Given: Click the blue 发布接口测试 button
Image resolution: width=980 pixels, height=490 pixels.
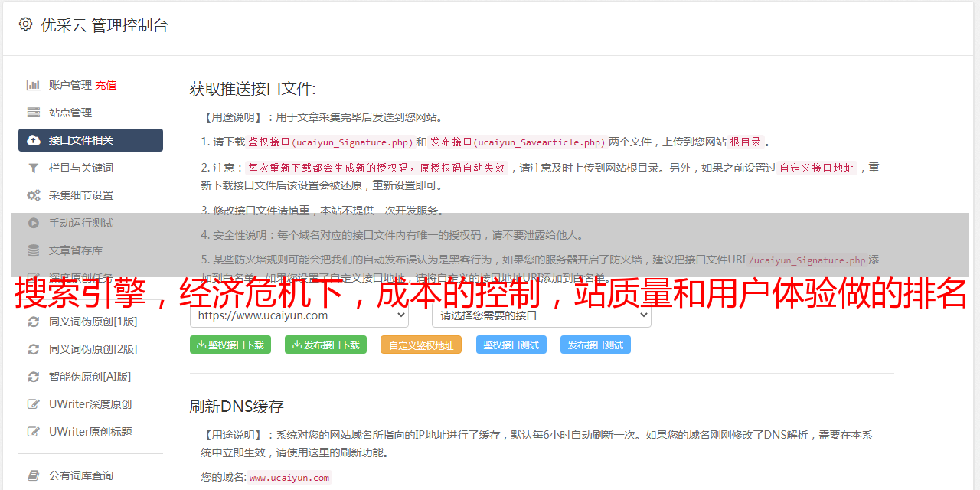Looking at the screenshot, I should (596, 345).
